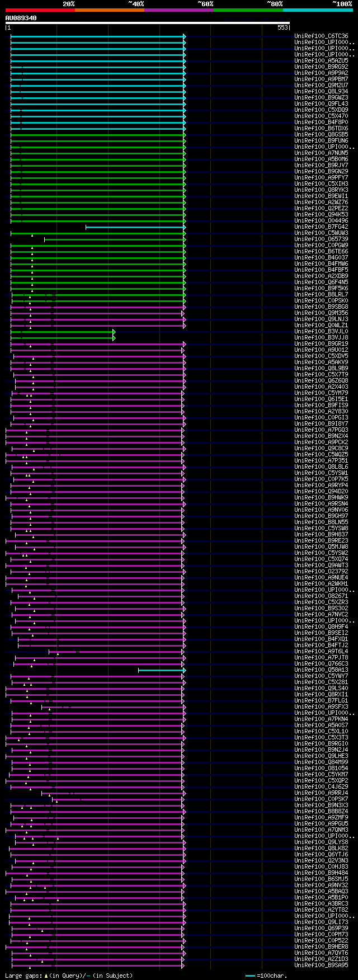Select the UniRef100_B4FMW6 entry
Image resolution: width=358 pixels, height=980 pixels.
tap(321, 264)
